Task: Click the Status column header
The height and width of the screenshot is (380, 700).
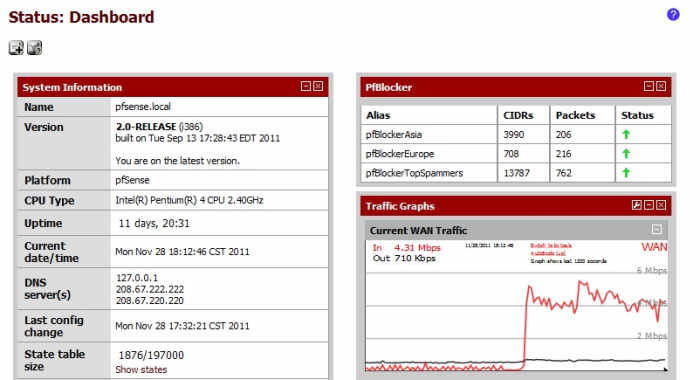Action: [643, 115]
